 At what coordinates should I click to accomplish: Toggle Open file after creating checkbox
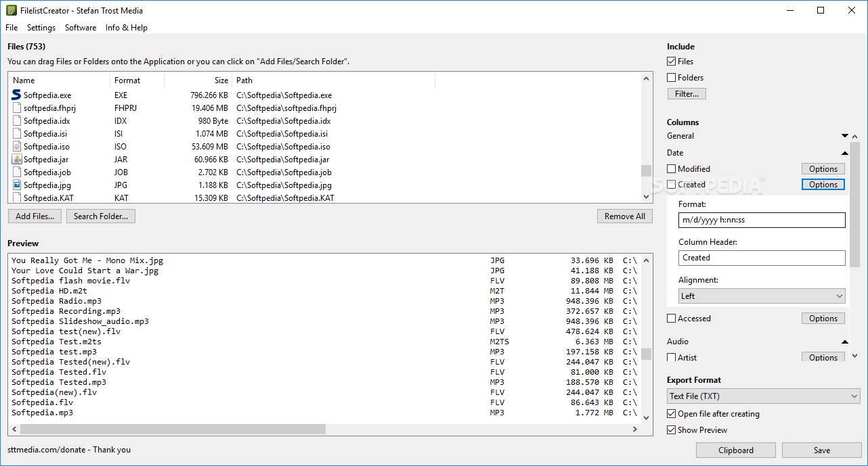tap(672, 414)
